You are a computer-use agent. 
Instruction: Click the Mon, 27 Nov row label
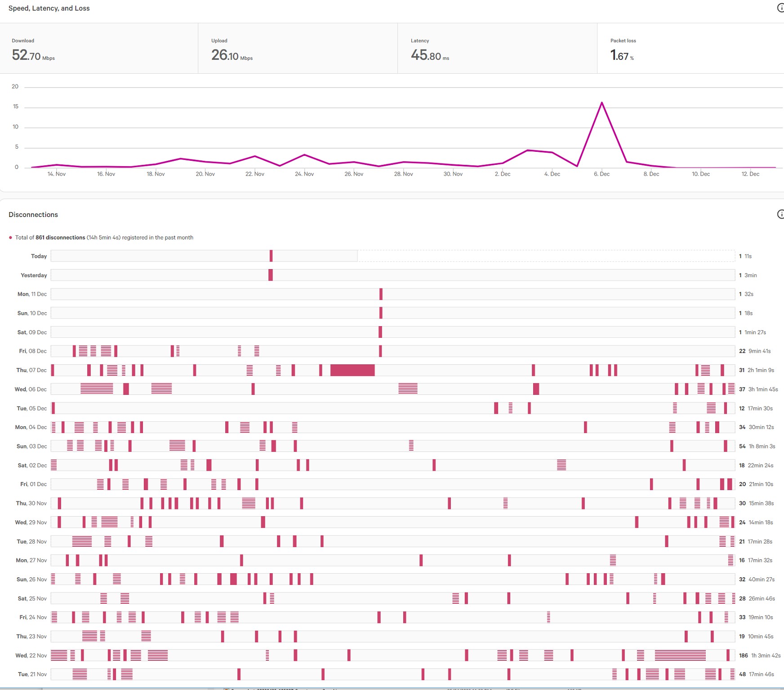pos(31,560)
